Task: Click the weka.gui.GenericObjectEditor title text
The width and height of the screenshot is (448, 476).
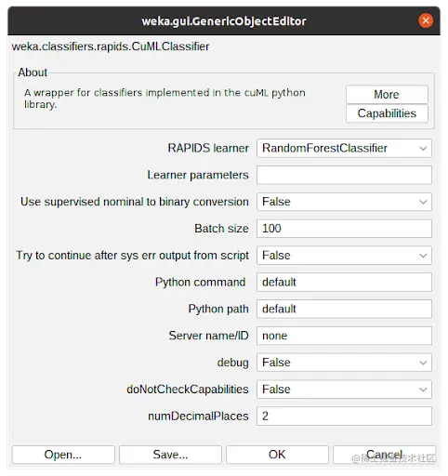Action: (x=224, y=21)
